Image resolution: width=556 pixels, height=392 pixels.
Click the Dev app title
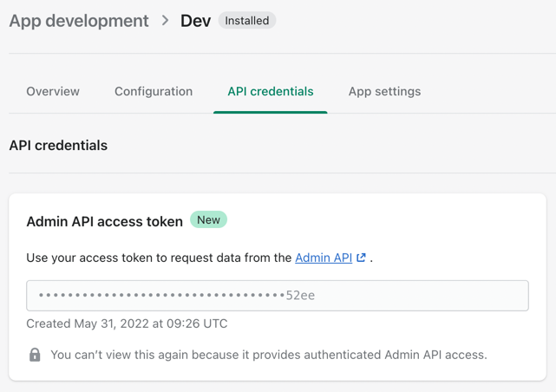pyautogui.click(x=195, y=20)
